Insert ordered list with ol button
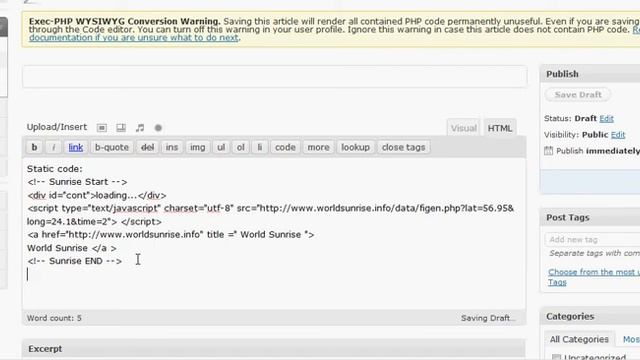Screen dimensions: 640x360 (x=240, y=147)
